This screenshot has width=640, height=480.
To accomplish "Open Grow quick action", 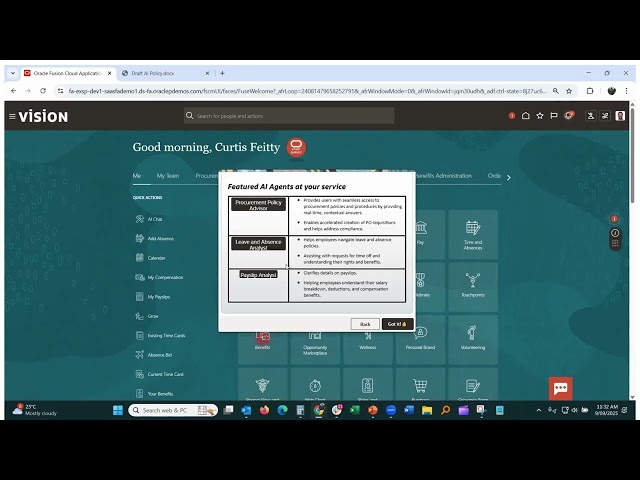I will (147, 316).
